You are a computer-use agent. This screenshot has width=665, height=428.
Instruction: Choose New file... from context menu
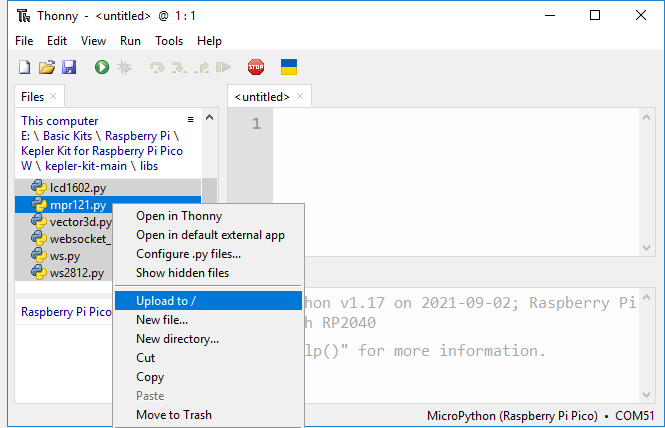pos(208,320)
